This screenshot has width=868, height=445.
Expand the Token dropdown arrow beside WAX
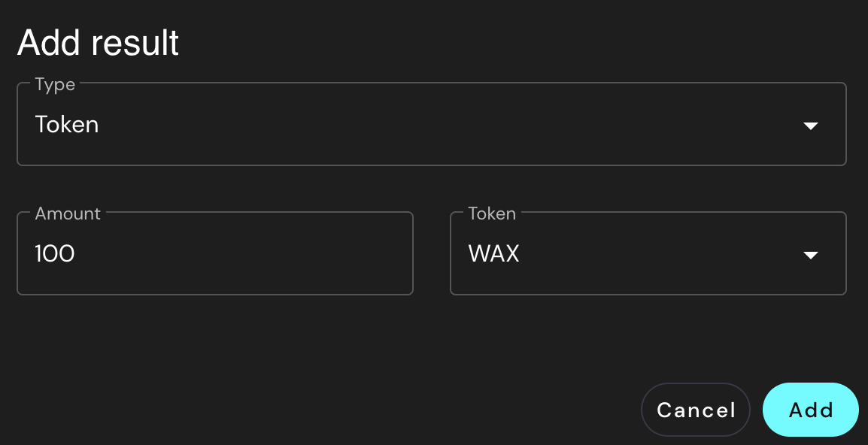point(810,255)
